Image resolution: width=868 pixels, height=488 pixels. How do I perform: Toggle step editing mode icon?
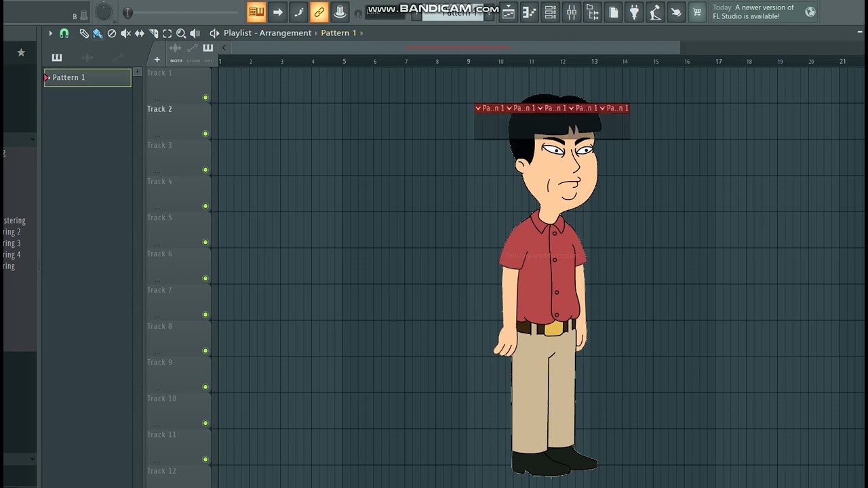(x=298, y=12)
